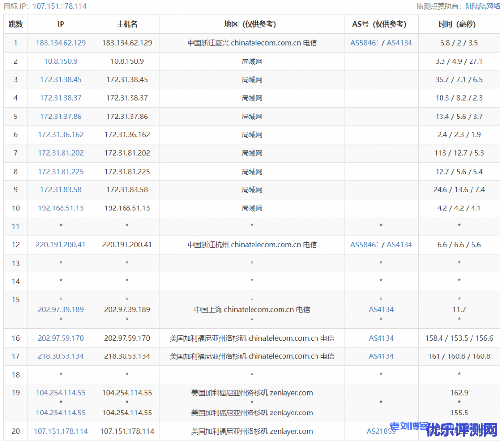Open the 陆陆陆网络 sponsor link
The height and width of the screenshot is (443, 504).
point(482,6)
